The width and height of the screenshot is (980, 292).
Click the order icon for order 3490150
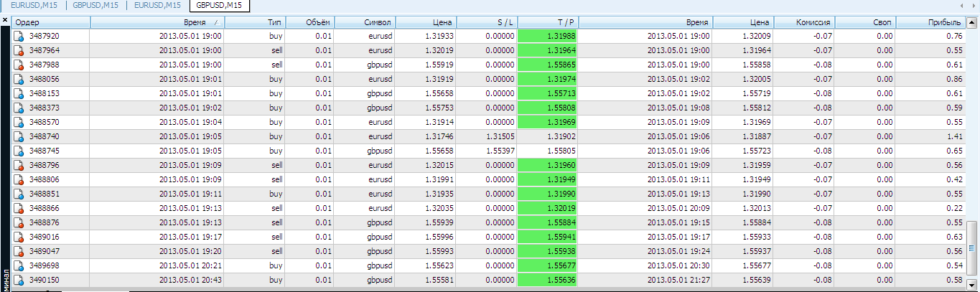[x=20, y=280]
